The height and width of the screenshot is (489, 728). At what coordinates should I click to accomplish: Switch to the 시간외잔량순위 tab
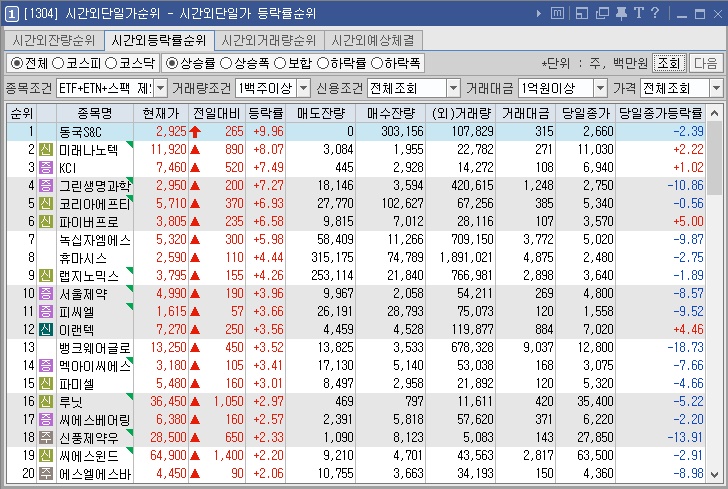(x=54, y=40)
